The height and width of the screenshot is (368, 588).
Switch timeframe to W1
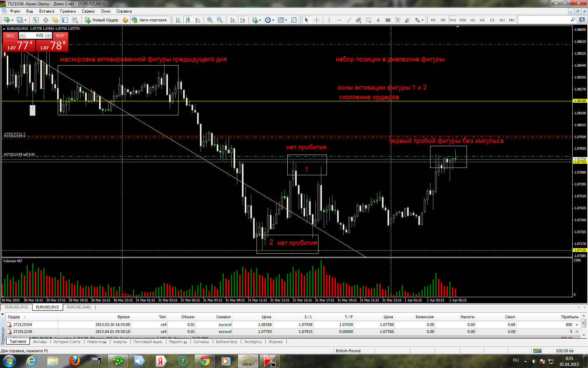(502, 20)
